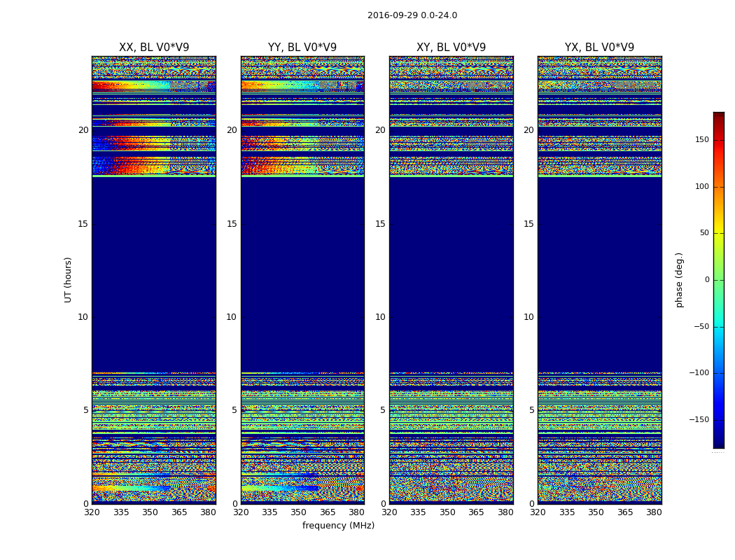The height and width of the screenshot is (560, 735).
Task: Click the dark blue bottom of the colorbar
Action: (718, 444)
